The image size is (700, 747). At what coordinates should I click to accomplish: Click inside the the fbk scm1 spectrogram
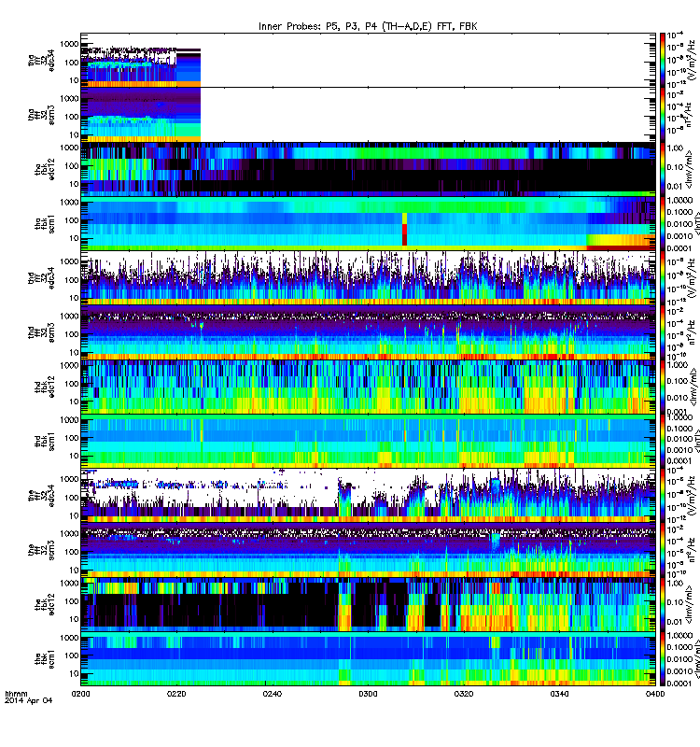pyautogui.click(x=368, y=658)
